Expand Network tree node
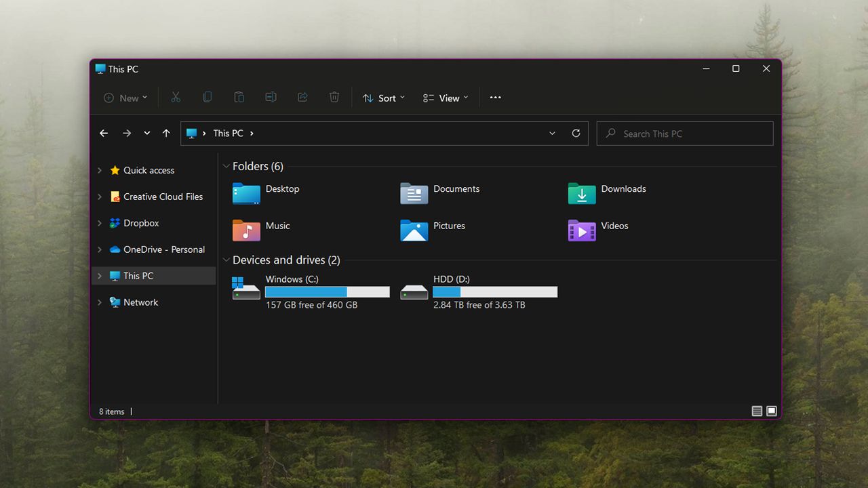This screenshot has width=868, height=488. [100, 302]
